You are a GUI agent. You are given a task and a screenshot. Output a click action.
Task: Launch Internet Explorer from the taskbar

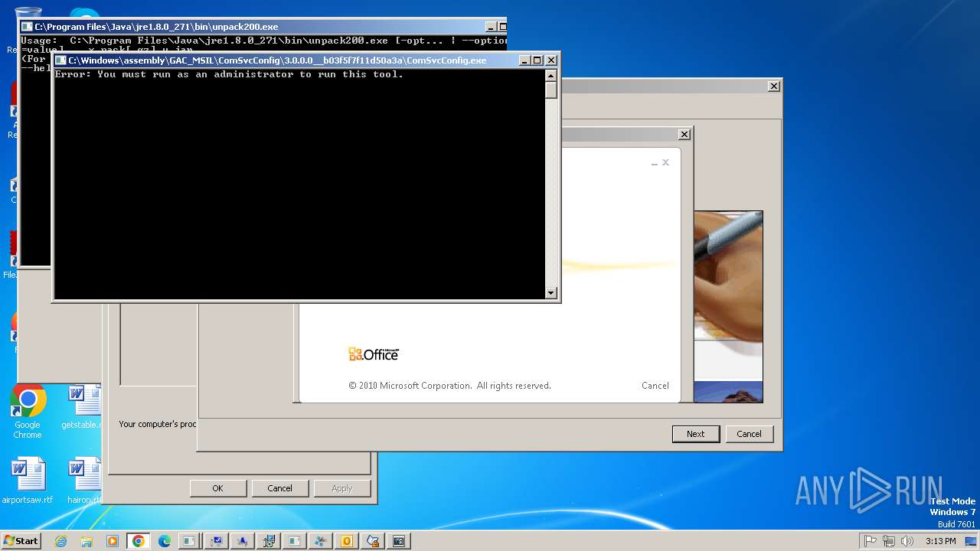(60, 541)
